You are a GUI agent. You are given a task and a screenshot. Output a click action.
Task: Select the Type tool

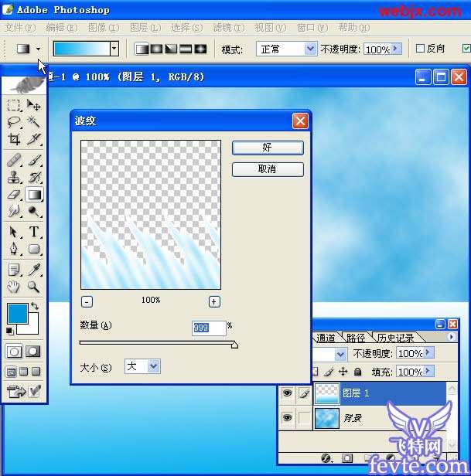click(x=33, y=232)
